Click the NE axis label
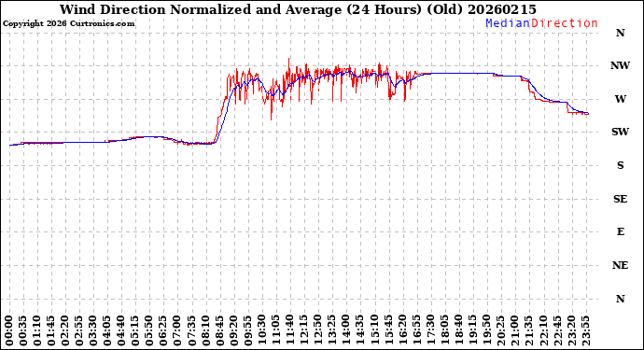Screen dimensions: 644x350 click(620, 265)
